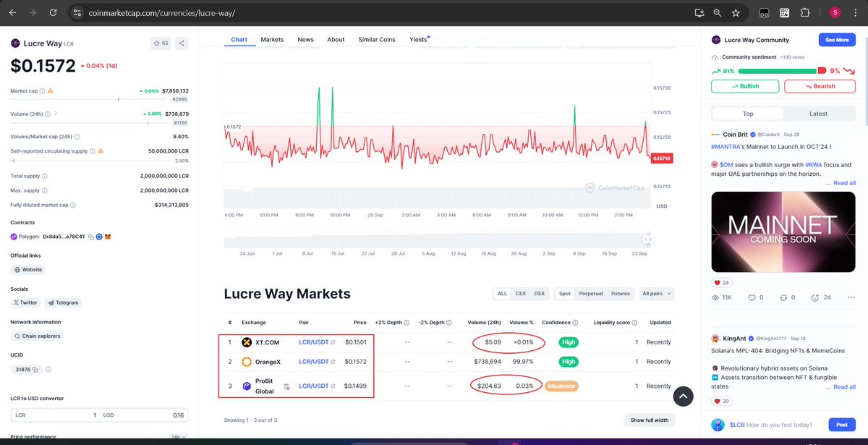Image resolution: width=868 pixels, height=445 pixels.
Task: Select the Perpetual market filter
Action: tap(591, 294)
